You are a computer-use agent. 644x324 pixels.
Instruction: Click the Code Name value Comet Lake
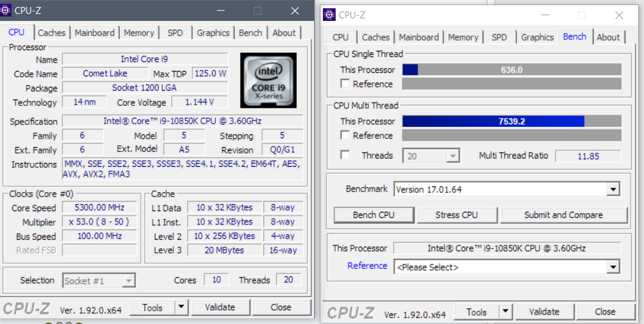pos(105,74)
